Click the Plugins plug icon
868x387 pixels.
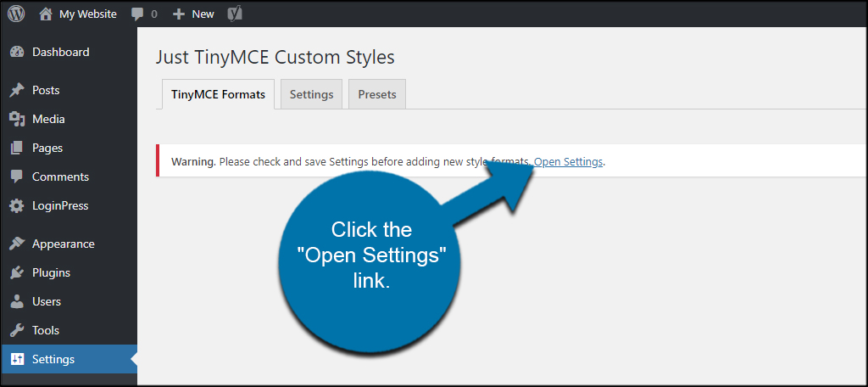tap(17, 272)
